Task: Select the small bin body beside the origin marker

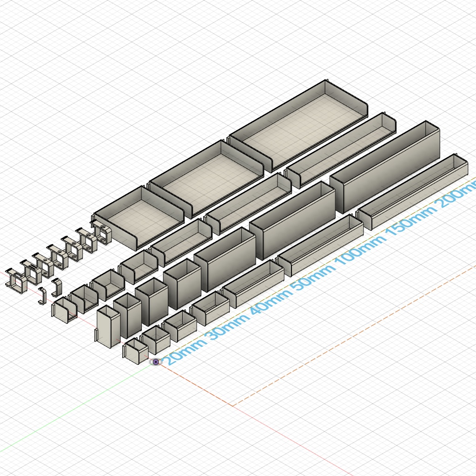Action: click(135, 351)
